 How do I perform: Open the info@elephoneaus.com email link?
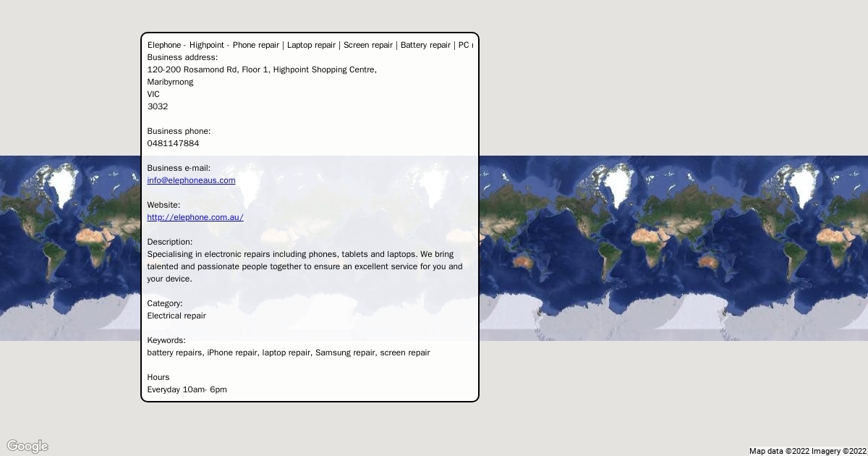[x=191, y=180]
